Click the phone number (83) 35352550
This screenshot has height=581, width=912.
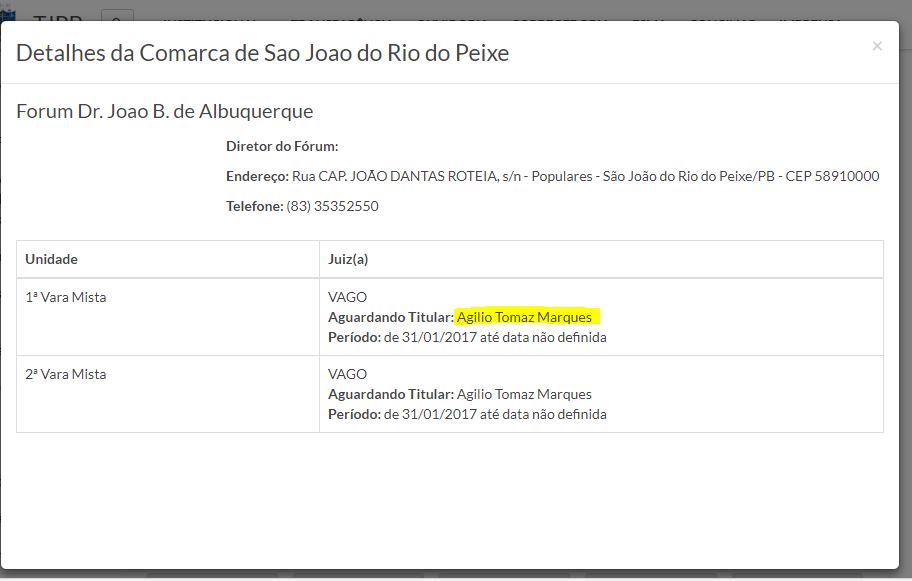[x=332, y=206]
